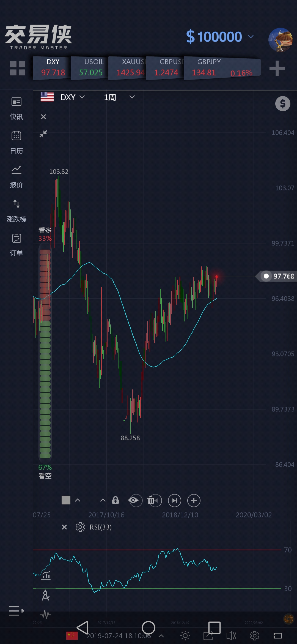Open the DXY symbol dropdown

[x=73, y=97]
